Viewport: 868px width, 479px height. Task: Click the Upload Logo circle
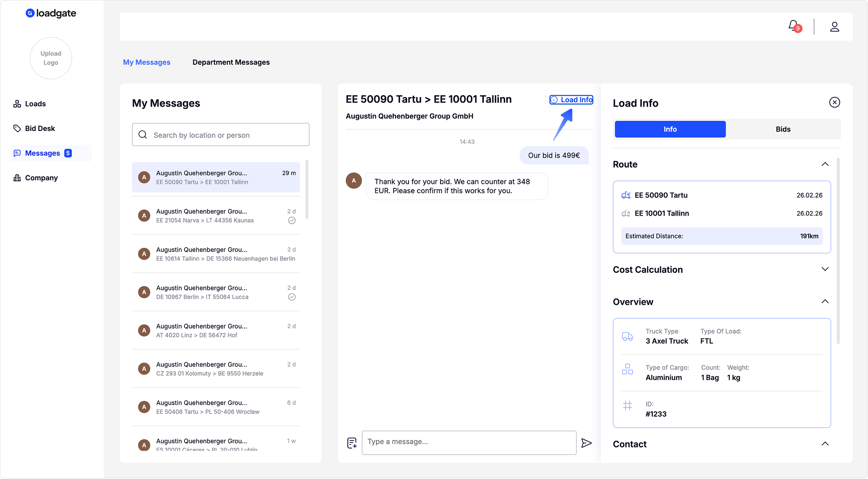coord(51,58)
